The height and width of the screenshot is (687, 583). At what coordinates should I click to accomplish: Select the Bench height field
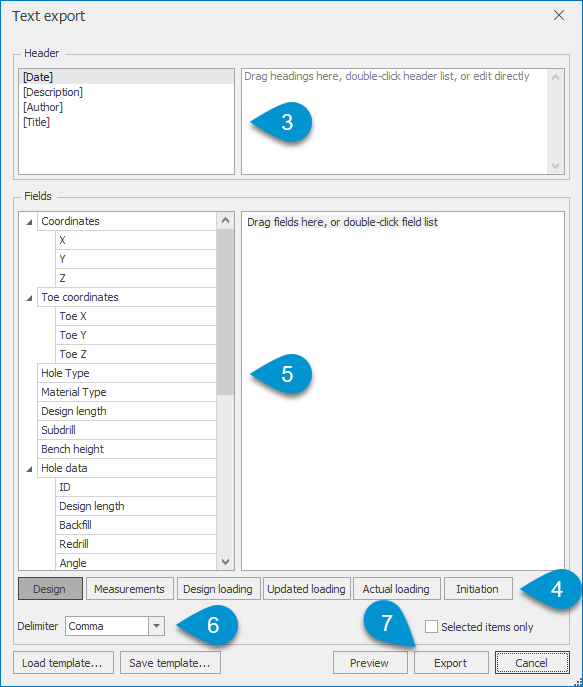pos(127,449)
